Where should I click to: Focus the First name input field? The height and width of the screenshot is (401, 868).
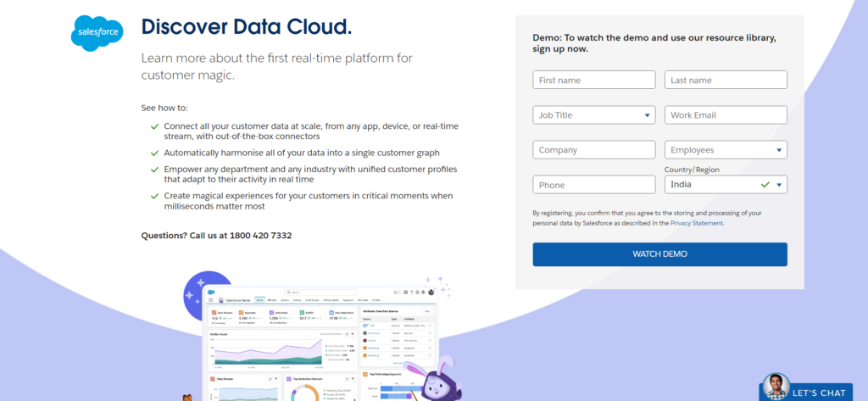click(593, 80)
